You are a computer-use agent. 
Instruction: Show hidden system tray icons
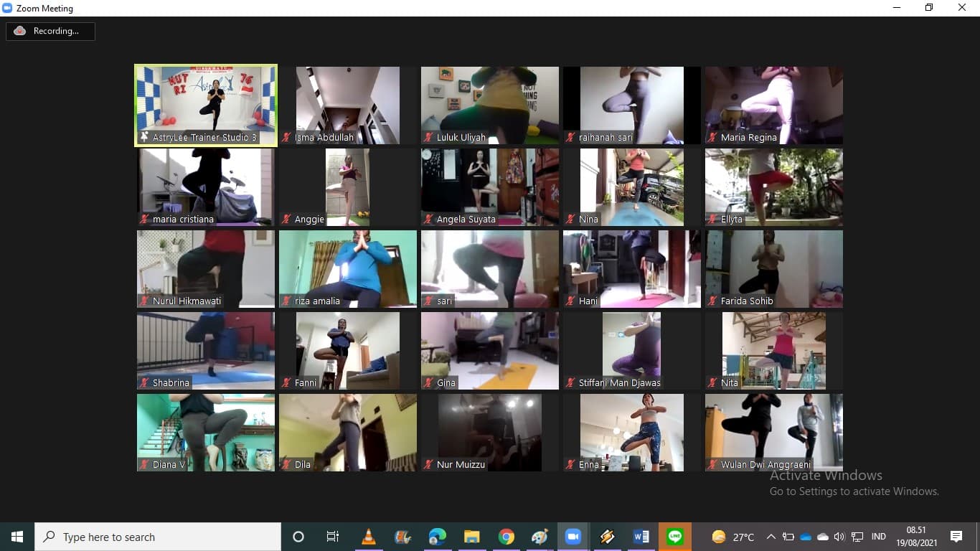tap(771, 537)
